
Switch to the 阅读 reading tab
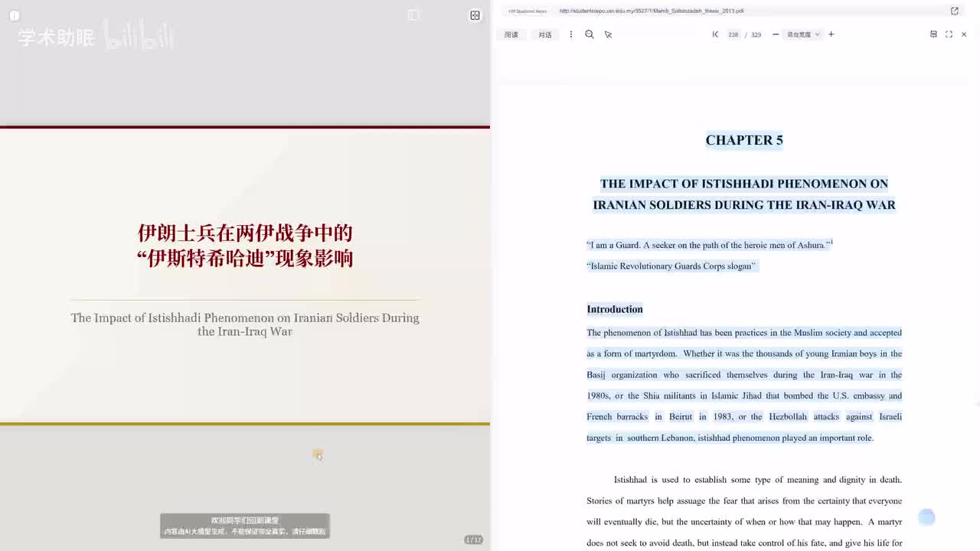511,34
